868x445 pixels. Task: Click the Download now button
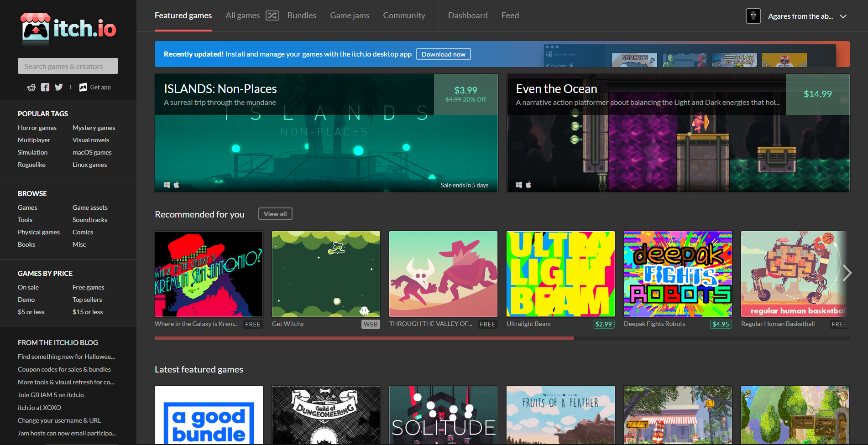point(444,54)
